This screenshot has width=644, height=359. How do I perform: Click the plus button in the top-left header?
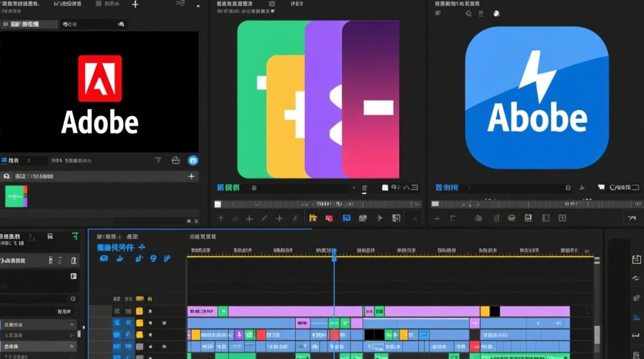click(135, 4)
